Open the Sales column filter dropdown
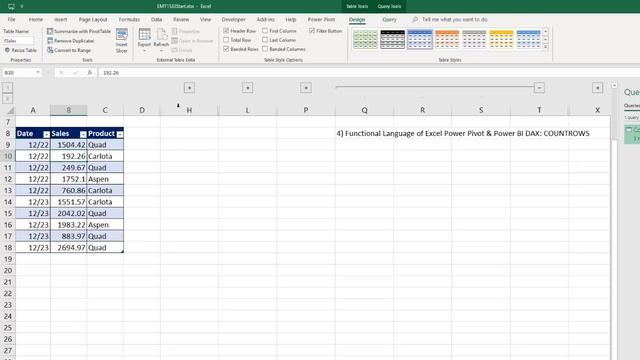The height and width of the screenshot is (360, 640). click(83, 134)
